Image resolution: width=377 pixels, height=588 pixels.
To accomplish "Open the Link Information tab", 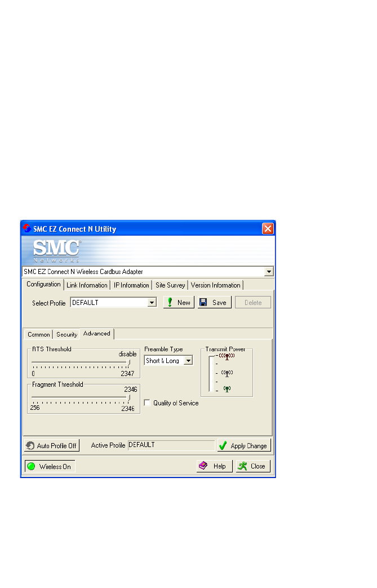I will 87,285.
